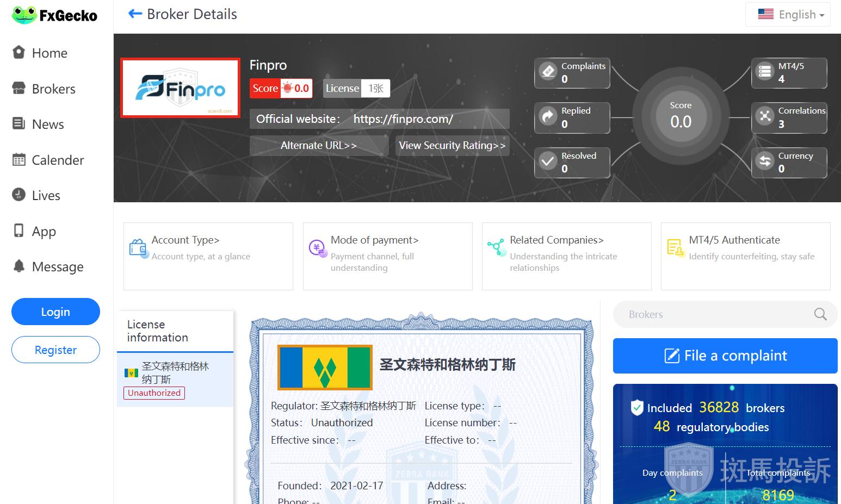Screen dimensions: 841x504
Task: Click the back arrow beside Broker Details
Action: tap(134, 14)
